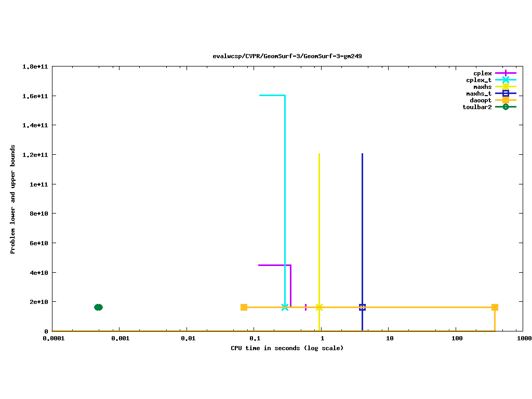Click the leftmost orange daoopt square marker
Image resolution: width=532 pixels, height=399 pixels.
pyautogui.click(x=244, y=307)
